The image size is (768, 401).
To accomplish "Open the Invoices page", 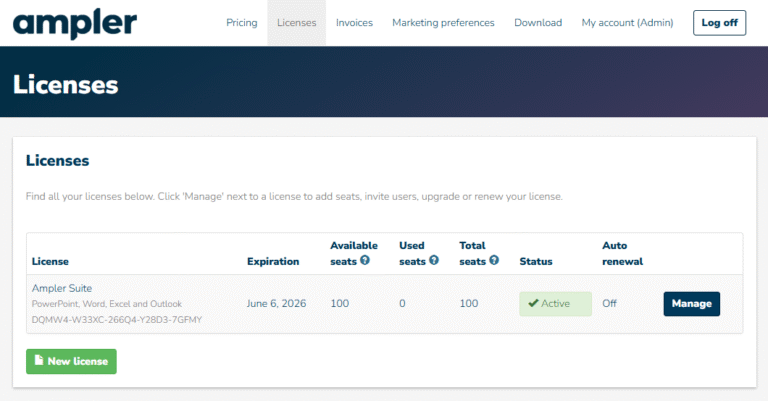I will 354,23.
